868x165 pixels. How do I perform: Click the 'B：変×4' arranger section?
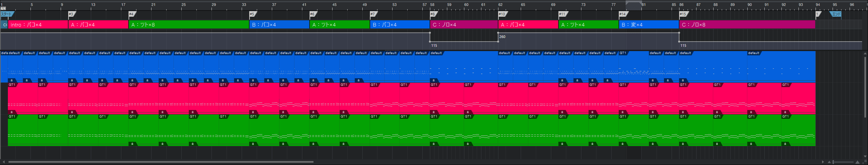tap(649, 25)
